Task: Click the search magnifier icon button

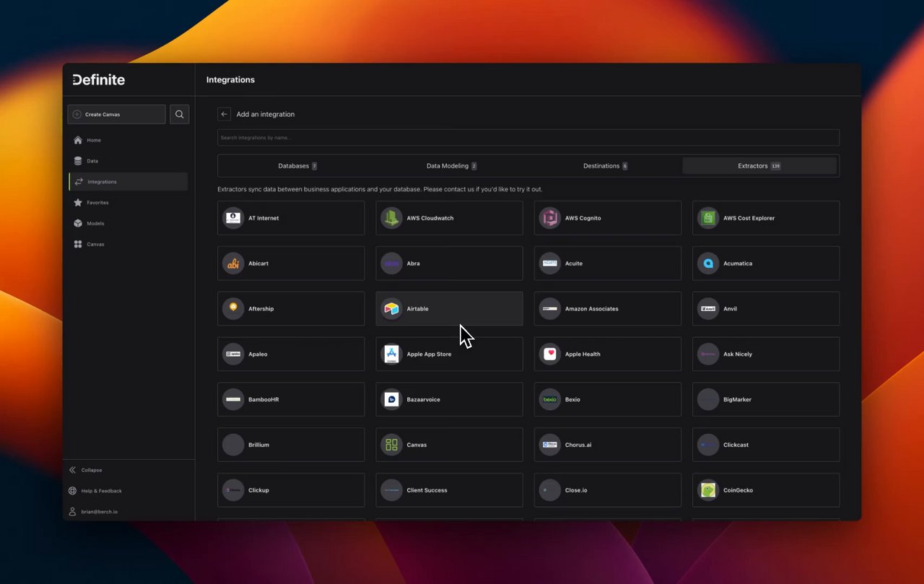Action: tap(180, 114)
